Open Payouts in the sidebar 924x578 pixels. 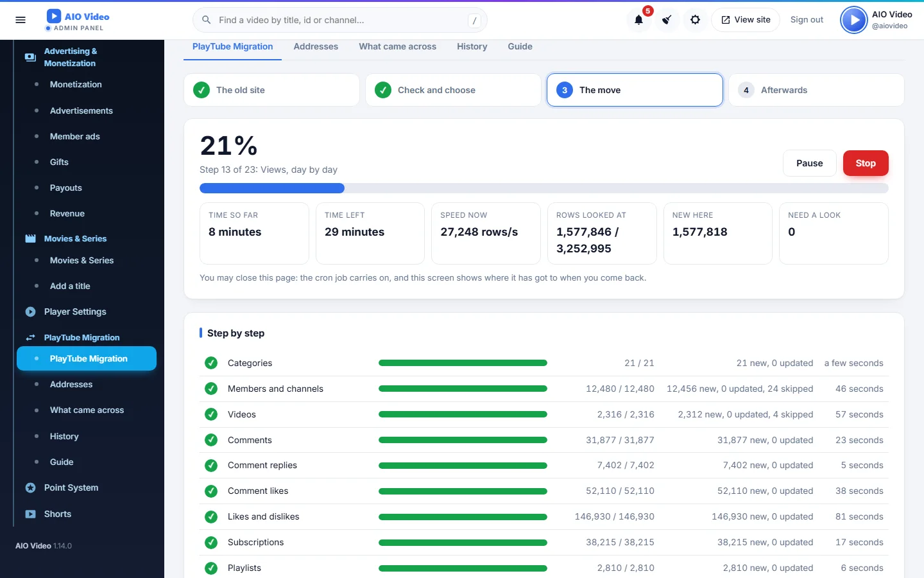[x=66, y=188]
